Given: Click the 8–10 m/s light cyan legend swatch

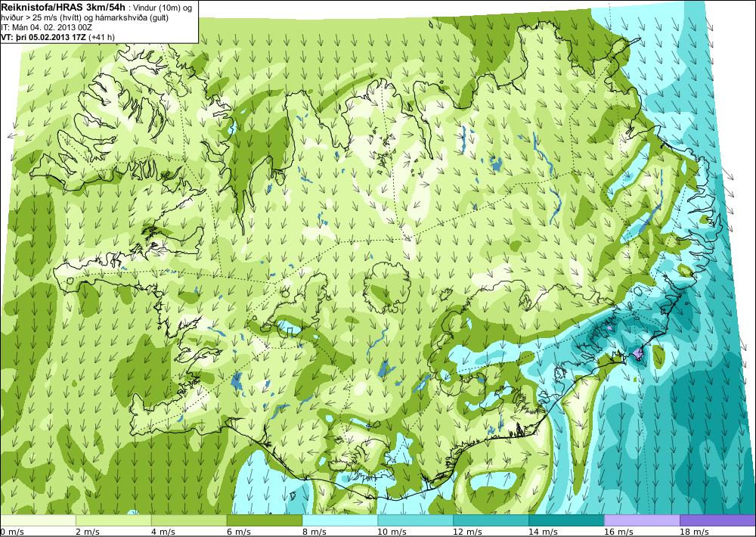Looking at the screenshot, I should click(340, 520).
